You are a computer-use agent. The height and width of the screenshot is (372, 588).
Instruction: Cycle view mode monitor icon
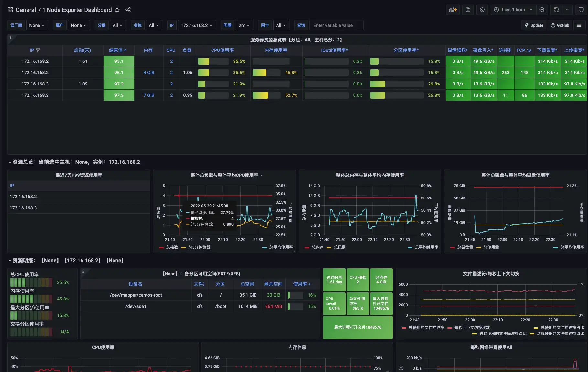click(x=581, y=10)
